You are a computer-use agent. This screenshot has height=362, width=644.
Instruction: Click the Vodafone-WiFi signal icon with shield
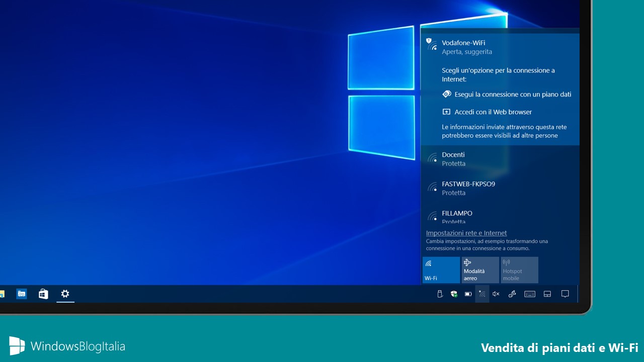[432, 45]
